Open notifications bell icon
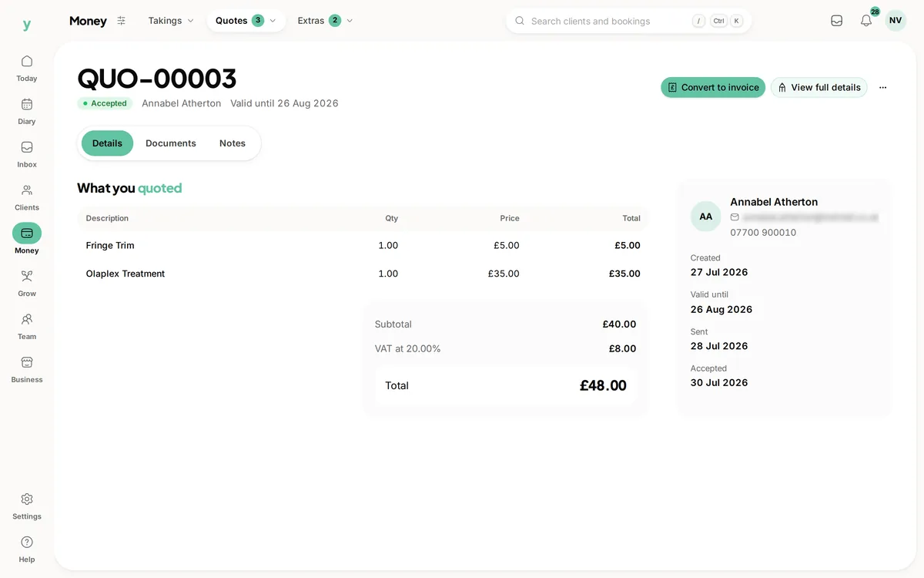 pos(866,21)
